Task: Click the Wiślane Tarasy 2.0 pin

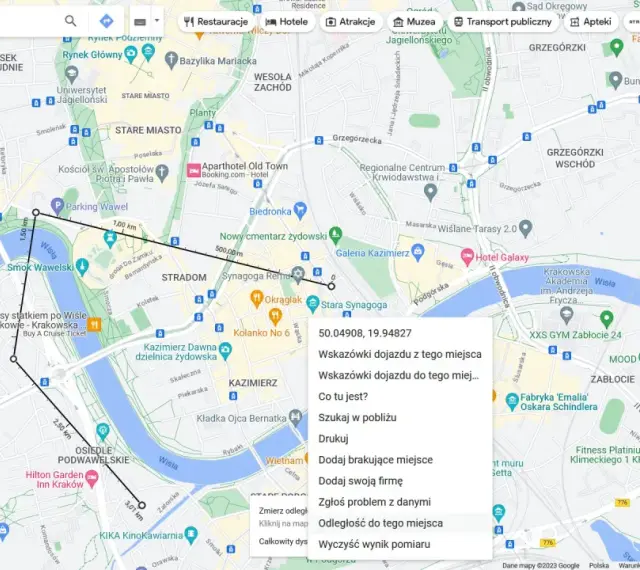Action: 525,228
